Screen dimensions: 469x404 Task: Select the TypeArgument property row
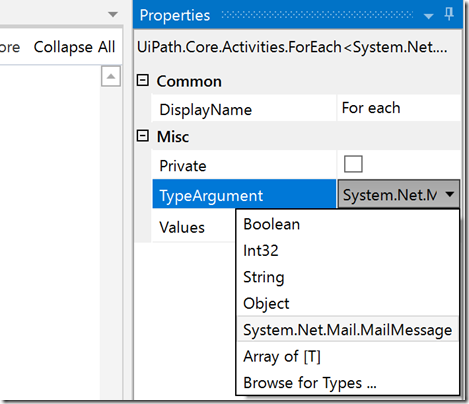coord(244,194)
